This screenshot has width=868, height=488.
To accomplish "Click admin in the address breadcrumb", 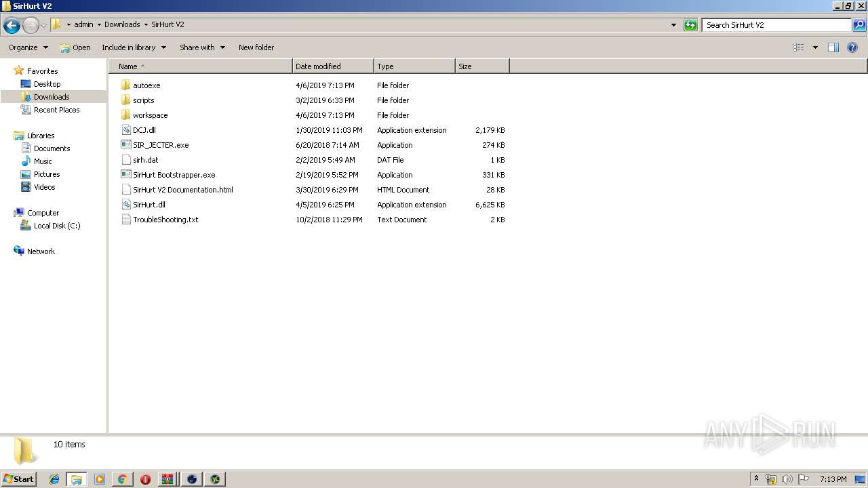I will click(83, 24).
